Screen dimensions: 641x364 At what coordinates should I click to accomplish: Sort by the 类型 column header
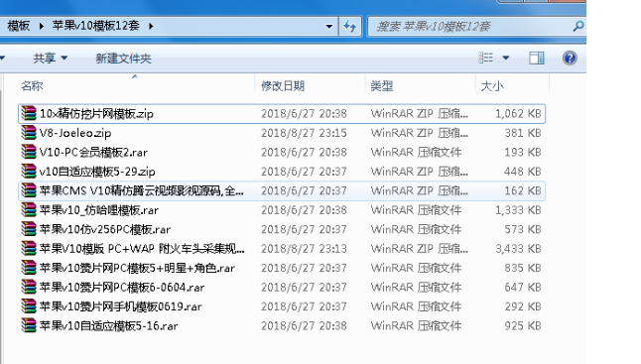click(x=382, y=86)
